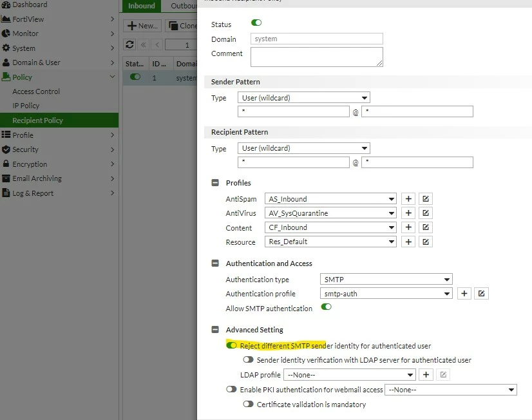Viewport: 532px width, 420px height.
Task: Click the Comment text area
Action: click(316, 57)
